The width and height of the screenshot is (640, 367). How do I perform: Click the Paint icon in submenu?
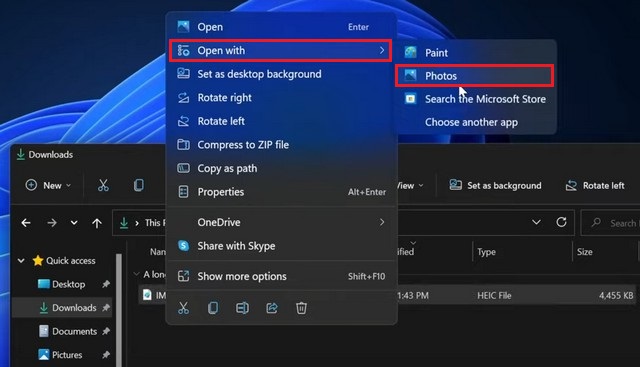(x=410, y=52)
